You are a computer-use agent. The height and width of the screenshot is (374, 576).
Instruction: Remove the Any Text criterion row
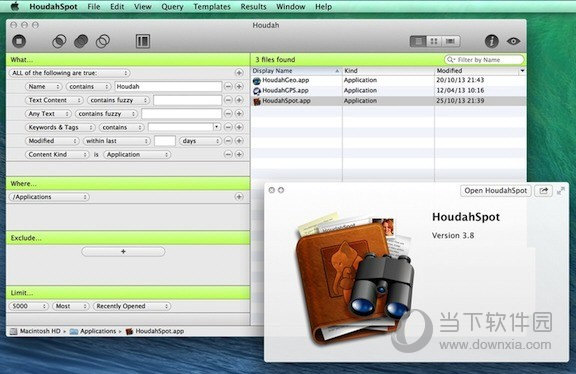[228, 114]
